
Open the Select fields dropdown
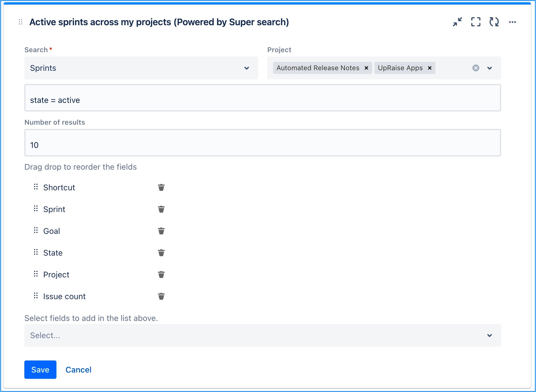262,335
